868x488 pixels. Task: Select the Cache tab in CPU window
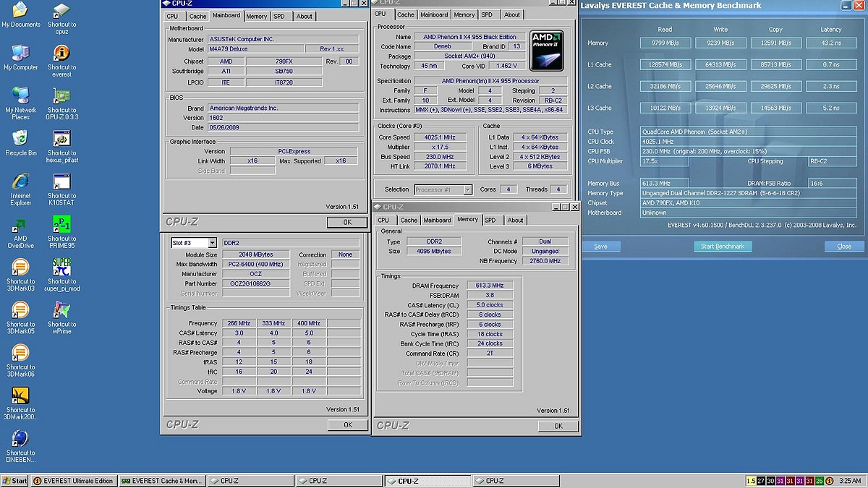click(406, 14)
